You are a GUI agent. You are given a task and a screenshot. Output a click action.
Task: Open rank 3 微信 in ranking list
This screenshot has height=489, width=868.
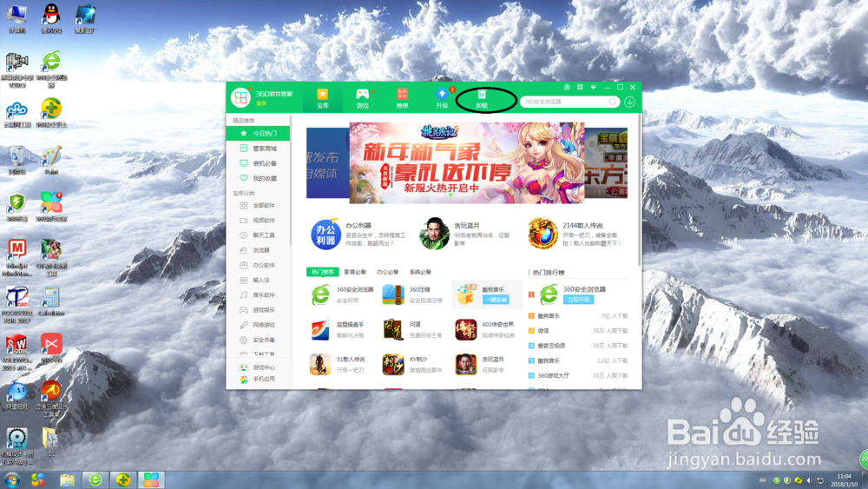(578, 331)
